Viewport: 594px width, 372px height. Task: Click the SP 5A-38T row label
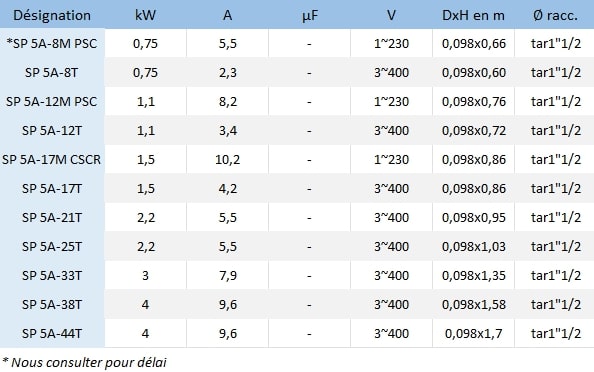[52, 305]
